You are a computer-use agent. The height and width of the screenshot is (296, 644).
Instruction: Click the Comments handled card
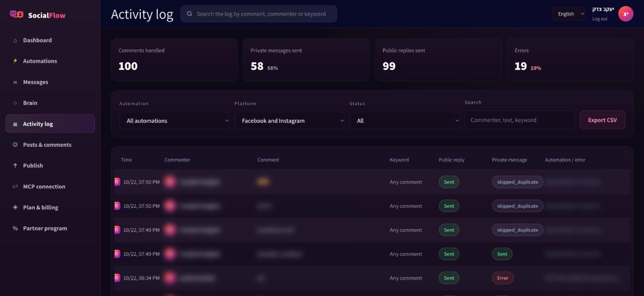pyautogui.click(x=174, y=60)
